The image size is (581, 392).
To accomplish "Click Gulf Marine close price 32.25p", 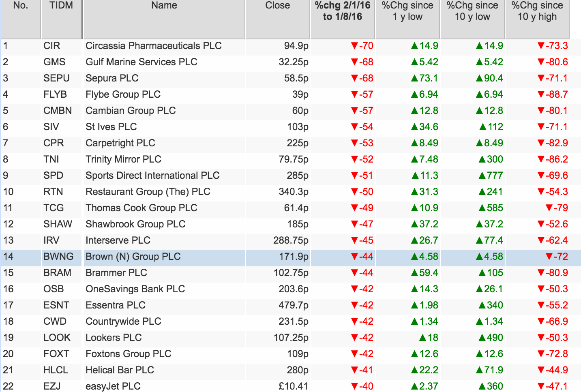I will coord(294,62).
